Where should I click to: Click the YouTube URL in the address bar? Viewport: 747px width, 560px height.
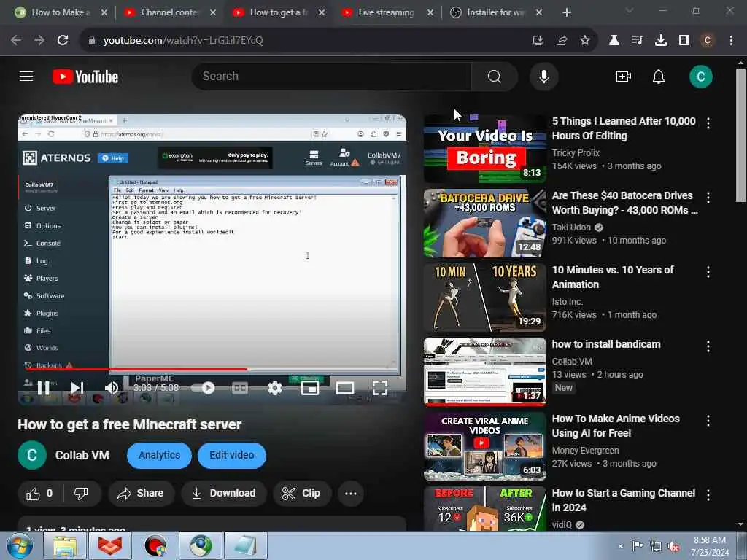click(x=183, y=41)
